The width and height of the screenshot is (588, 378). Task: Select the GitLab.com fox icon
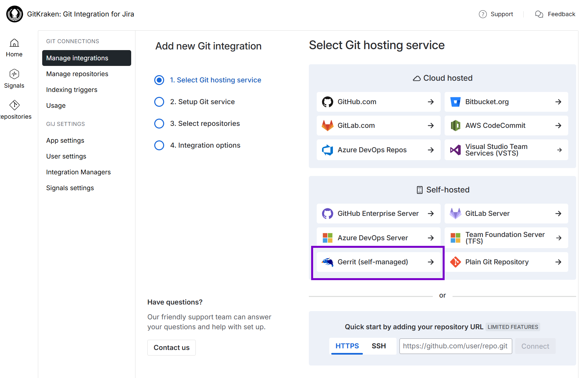327,126
